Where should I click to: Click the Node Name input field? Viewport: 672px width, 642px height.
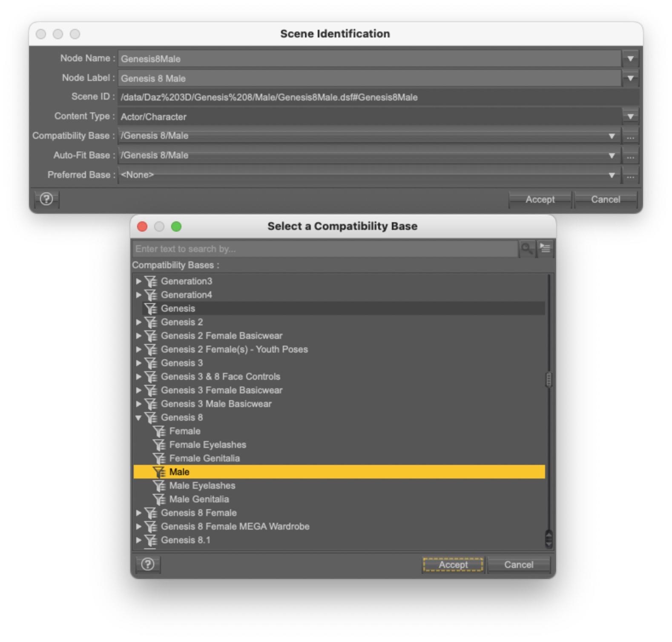(x=369, y=59)
